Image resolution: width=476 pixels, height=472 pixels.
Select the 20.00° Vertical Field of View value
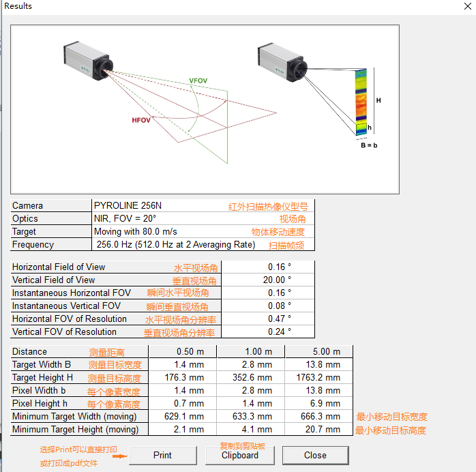pos(277,280)
